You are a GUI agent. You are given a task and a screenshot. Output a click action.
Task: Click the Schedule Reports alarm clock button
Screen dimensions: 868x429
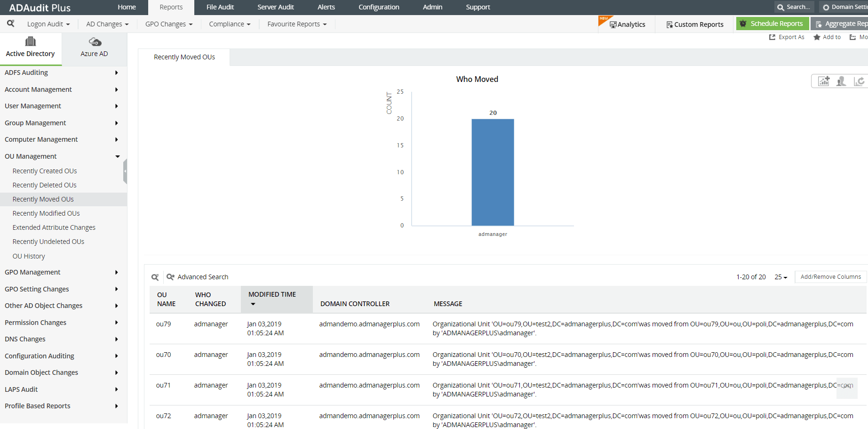pyautogui.click(x=772, y=24)
